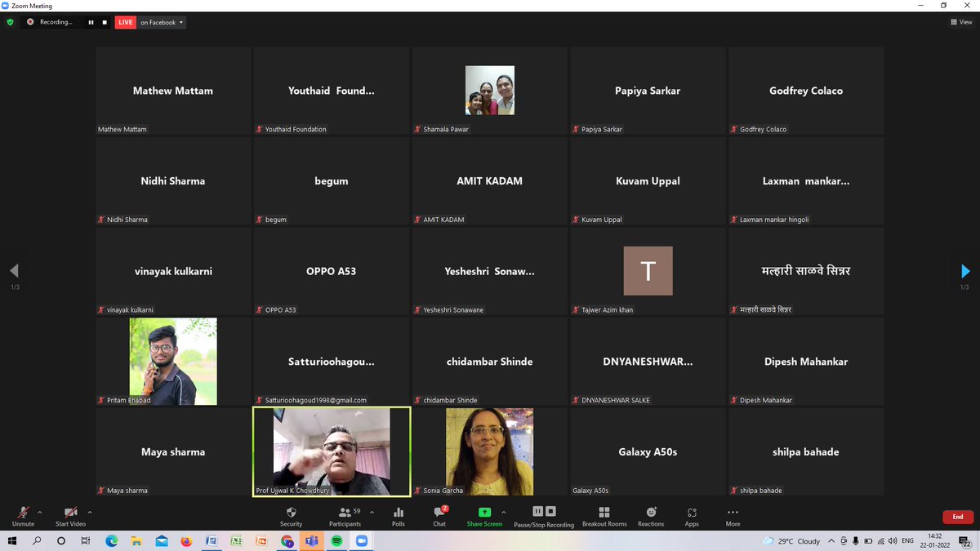Select Tajwer Azim khan's tile
Viewport: 980px width, 551px height.
click(648, 271)
